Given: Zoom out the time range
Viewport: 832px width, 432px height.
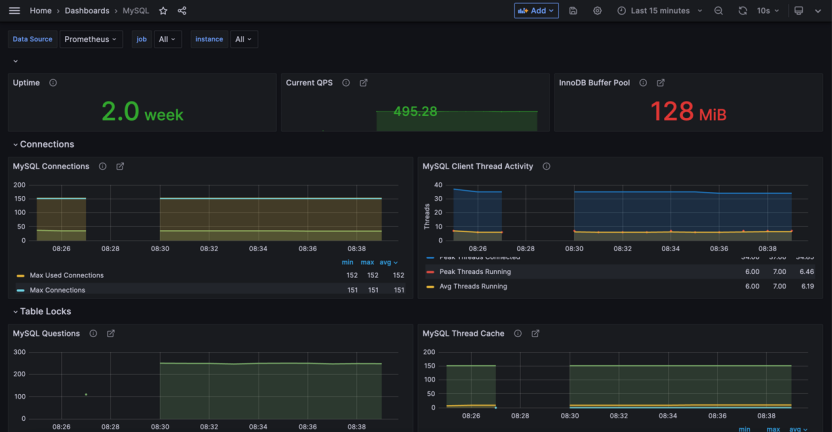Looking at the screenshot, I should (x=718, y=11).
